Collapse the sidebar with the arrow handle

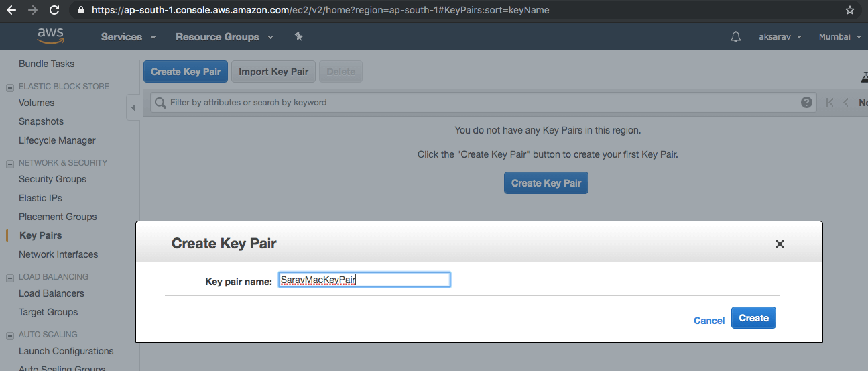point(133,107)
